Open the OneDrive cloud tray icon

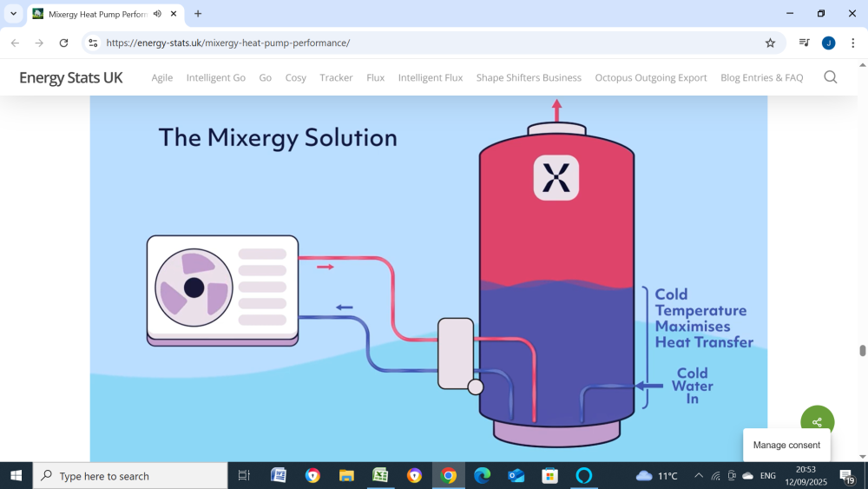(x=748, y=476)
